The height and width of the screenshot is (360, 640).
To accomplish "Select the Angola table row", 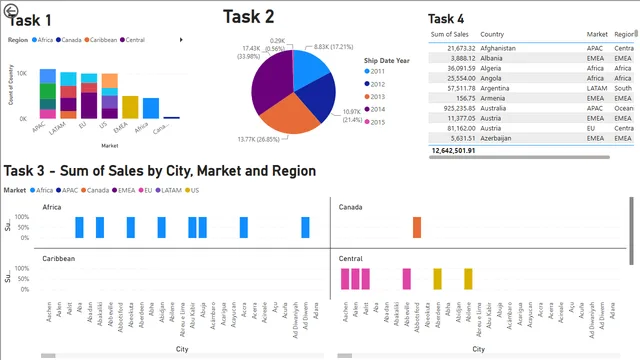I will (531, 78).
